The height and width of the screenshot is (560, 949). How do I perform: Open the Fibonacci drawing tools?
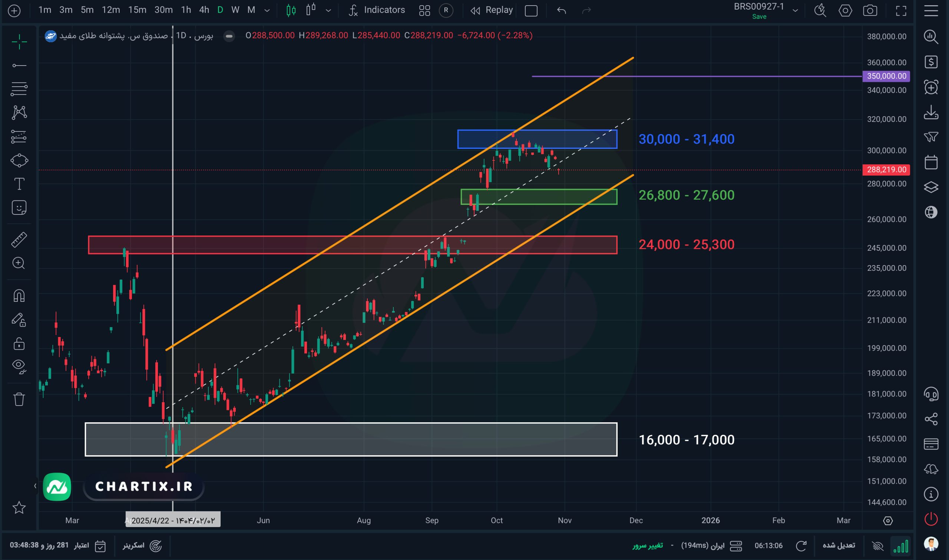click(x=19, y=89)
